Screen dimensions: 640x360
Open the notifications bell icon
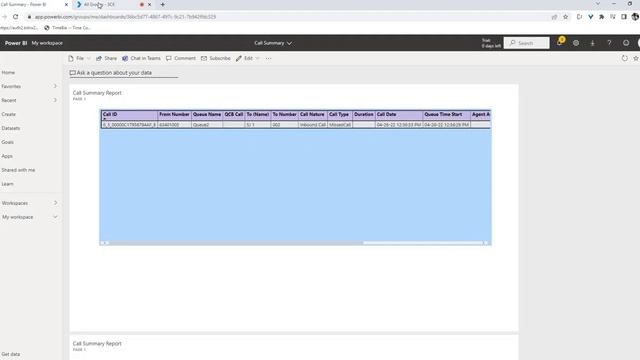pos(560,42)
